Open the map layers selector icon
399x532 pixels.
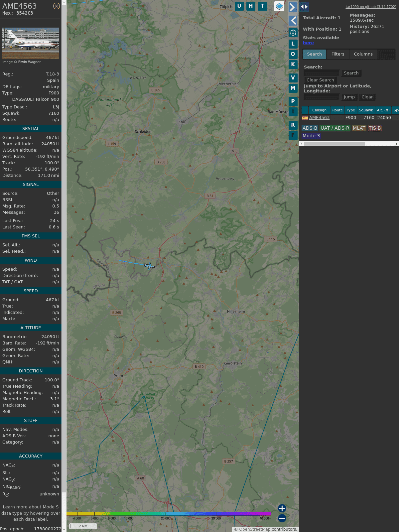tap(279, 6)
